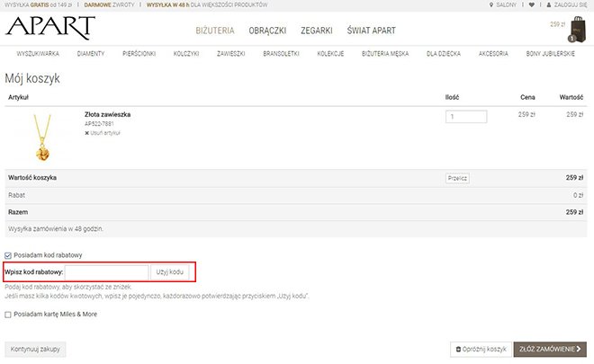Viewport: 594px width, 364px height.
Task: Click the Wysyłka gratis od 149 zł text
Action: pos(39,4)
